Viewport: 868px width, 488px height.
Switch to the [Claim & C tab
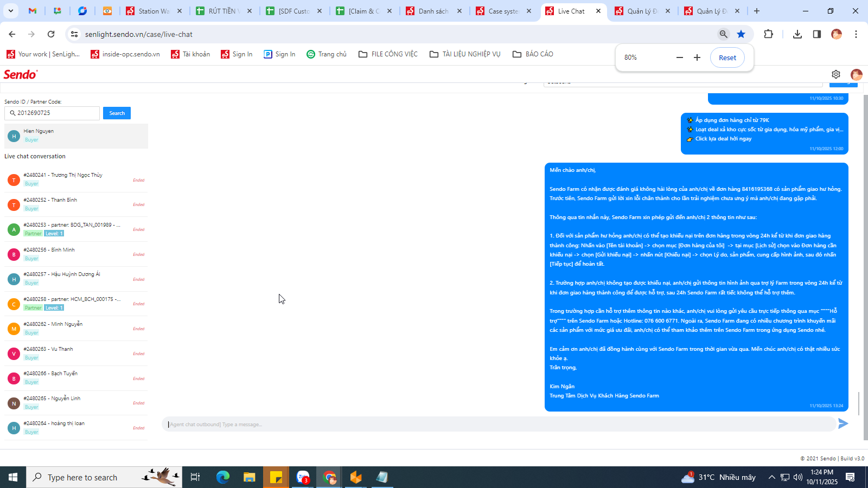364,11
